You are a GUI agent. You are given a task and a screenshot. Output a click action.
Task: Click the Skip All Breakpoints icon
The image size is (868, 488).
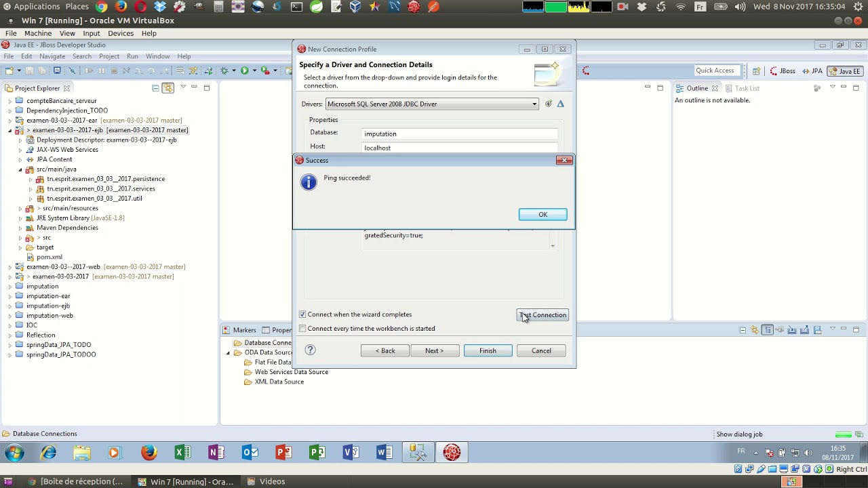tap(72, 70)
